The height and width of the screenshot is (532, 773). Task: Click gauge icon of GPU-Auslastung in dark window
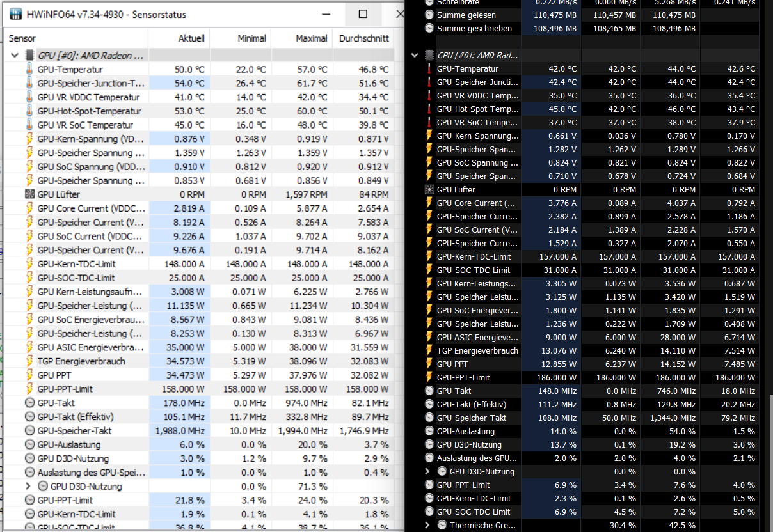point(429,431)
